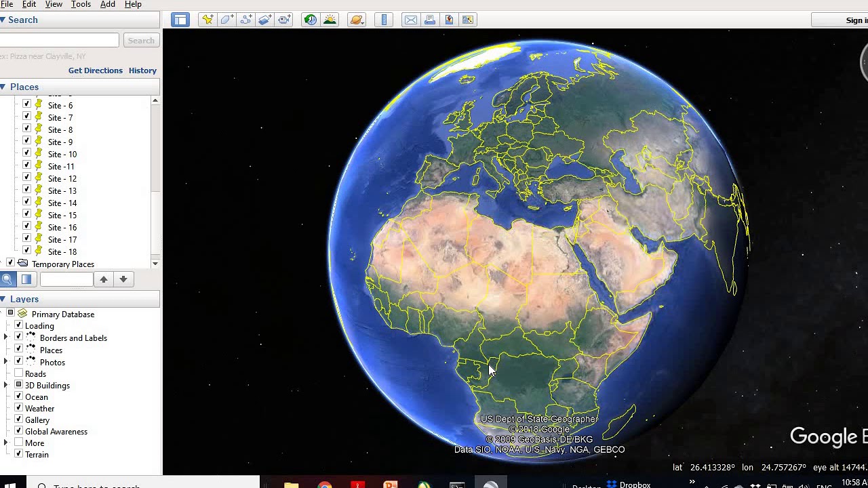Click the Save Image icon

click(x=449, y=20)
